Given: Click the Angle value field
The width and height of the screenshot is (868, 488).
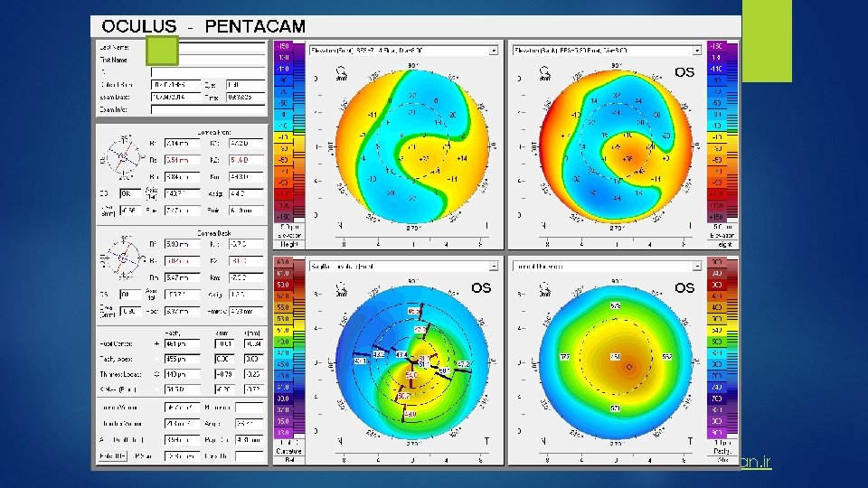Looking at the screenshot, I should click(x=250, y=424).
